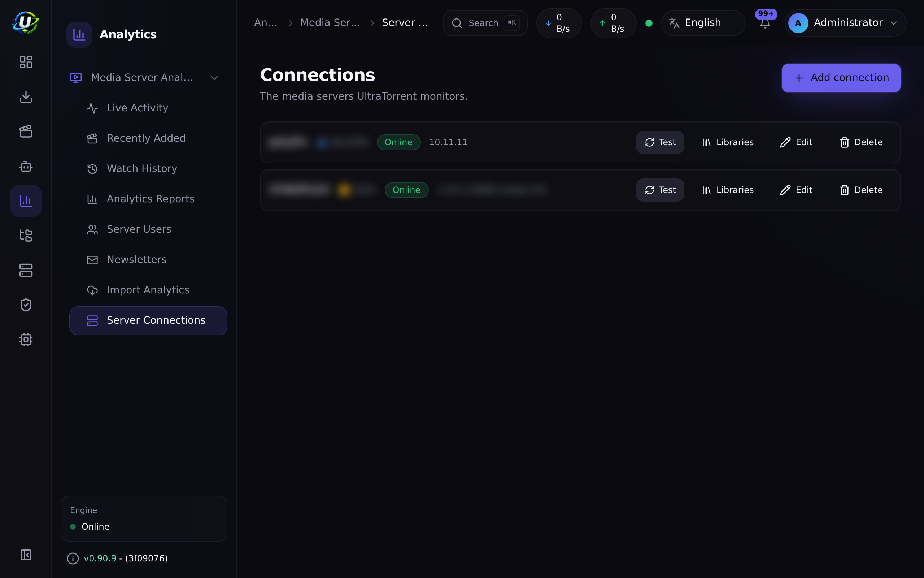Delete the second connection row
924x578 pixels.
[861, 190]
